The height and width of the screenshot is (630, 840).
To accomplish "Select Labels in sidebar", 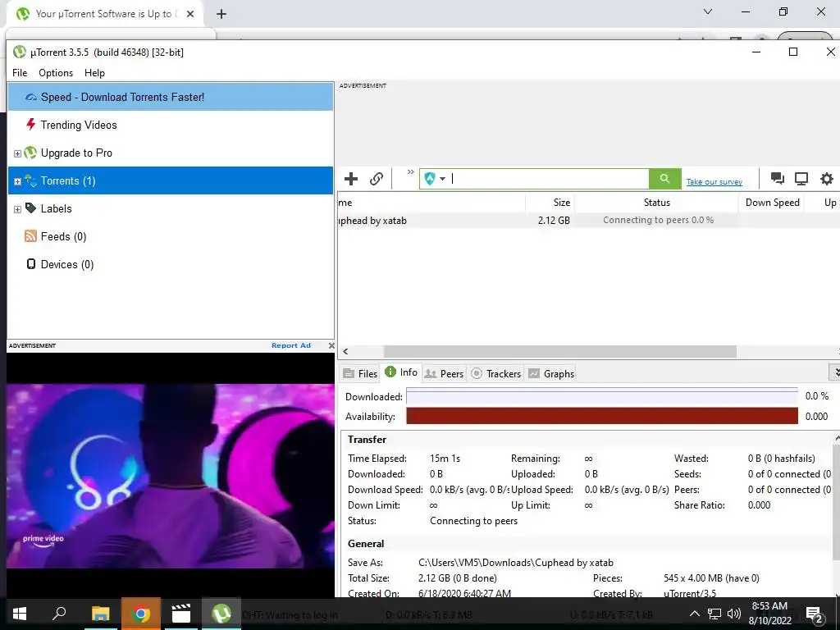I will click(x=171, y=208).
